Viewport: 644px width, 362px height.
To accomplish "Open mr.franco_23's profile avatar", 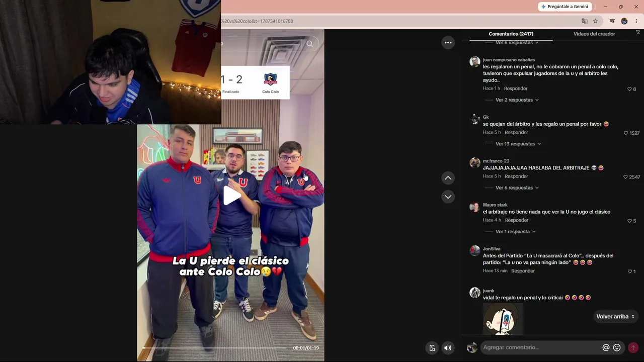I will [x=475, y=163].
